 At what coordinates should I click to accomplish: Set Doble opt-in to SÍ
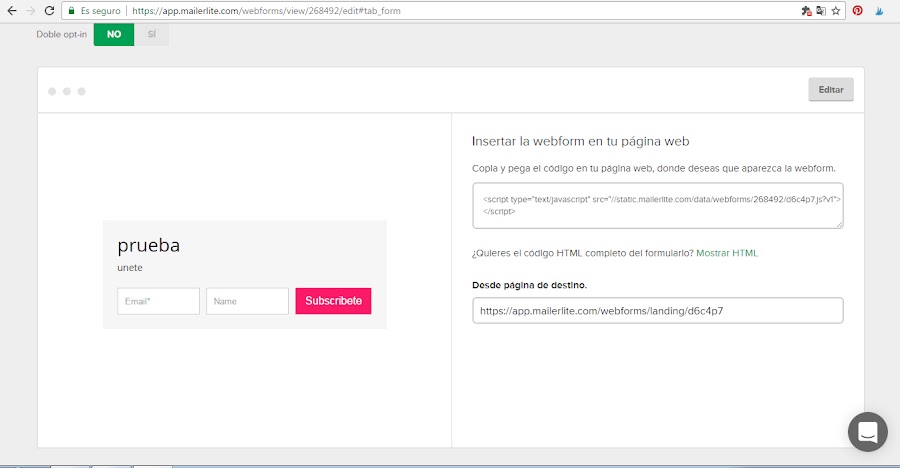[x=152, y=34]
